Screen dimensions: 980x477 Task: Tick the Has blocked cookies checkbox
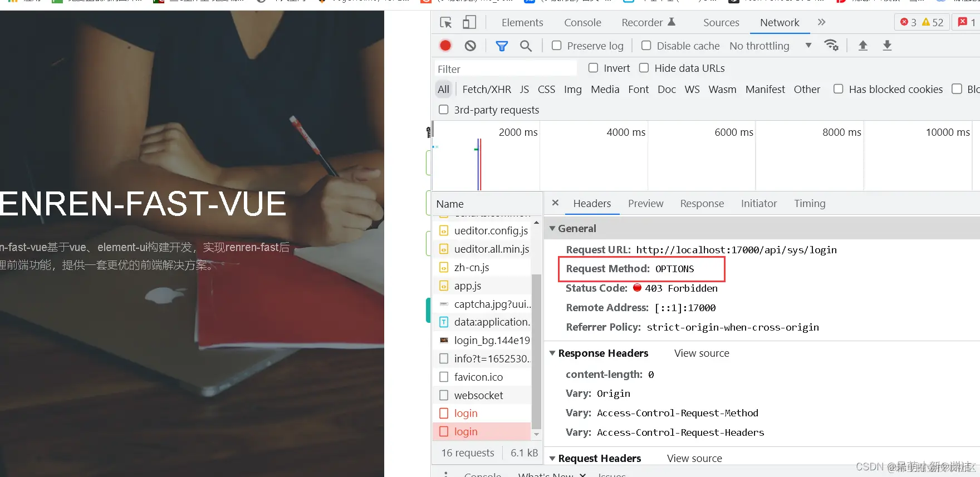[838, 89]
